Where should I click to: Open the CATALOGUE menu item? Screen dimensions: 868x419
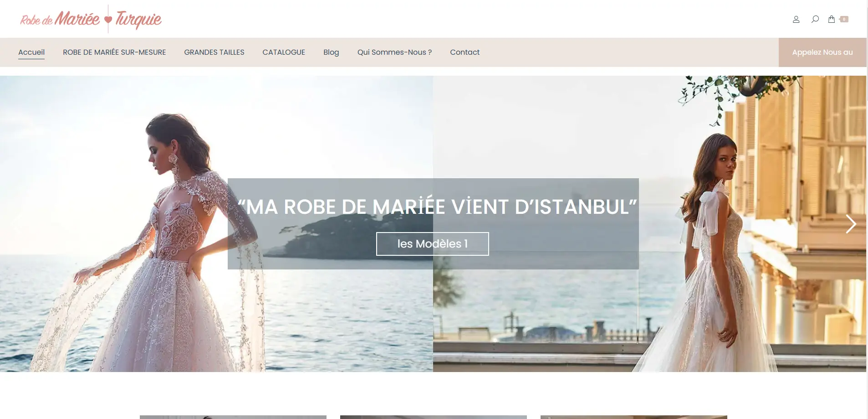click(284, 52)
